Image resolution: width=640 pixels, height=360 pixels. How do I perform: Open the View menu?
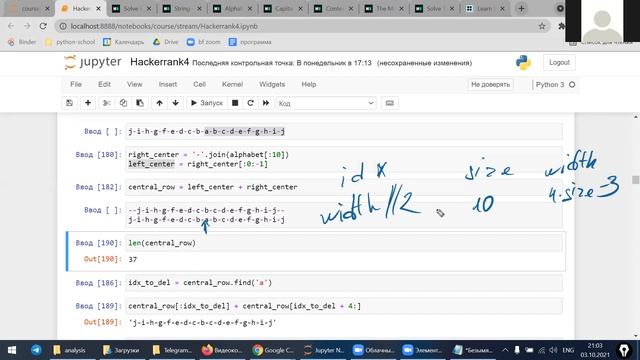click(134, 84)
